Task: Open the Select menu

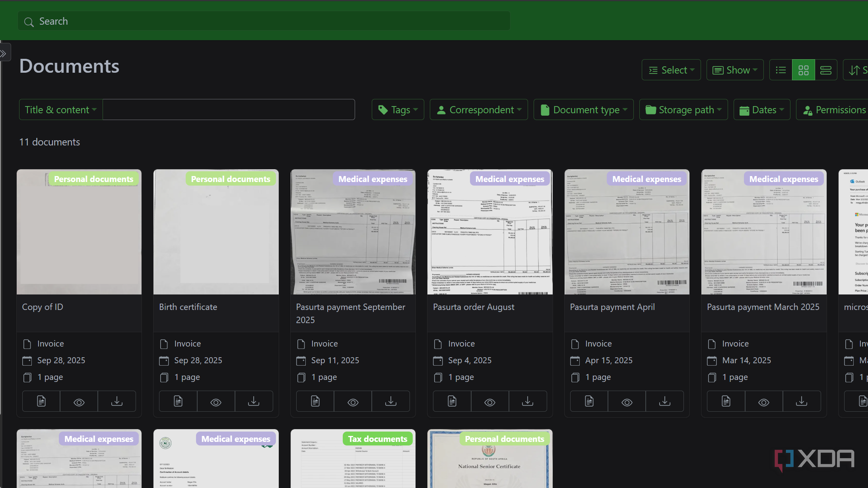Action: (x=671, y=70)
